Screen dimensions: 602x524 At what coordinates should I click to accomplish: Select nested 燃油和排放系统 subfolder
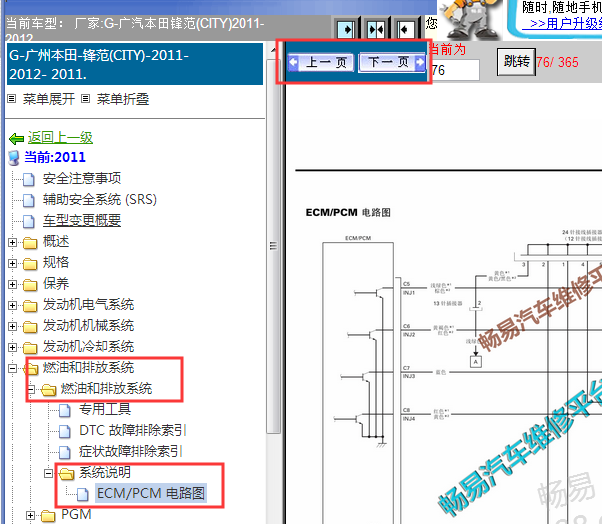point(106,388)
